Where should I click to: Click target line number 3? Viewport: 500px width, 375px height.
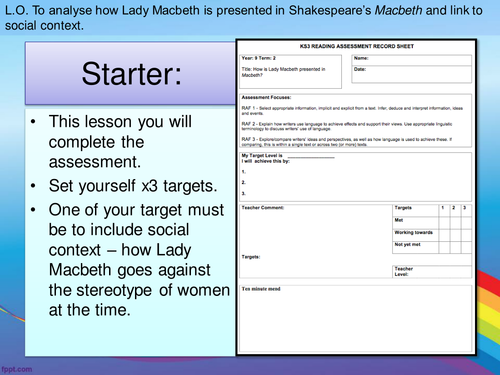tap(244, 193)
